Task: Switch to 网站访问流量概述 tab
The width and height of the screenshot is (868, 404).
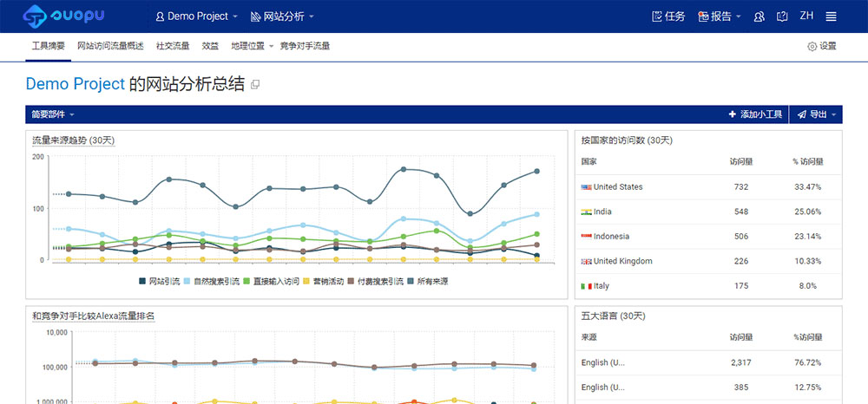Action: (110, 47)
